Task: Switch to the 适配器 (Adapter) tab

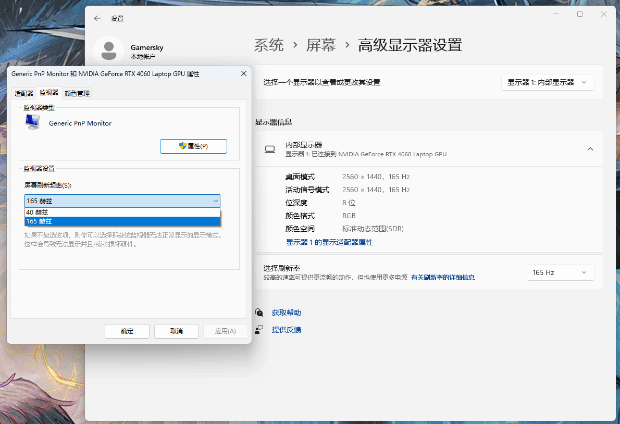Action: 24,93
